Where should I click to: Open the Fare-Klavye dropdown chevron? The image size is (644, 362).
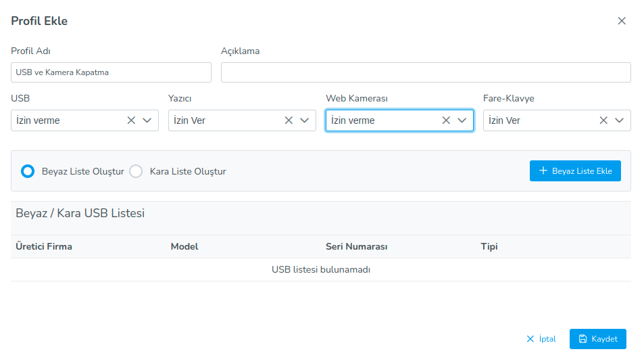pos(620,120)
